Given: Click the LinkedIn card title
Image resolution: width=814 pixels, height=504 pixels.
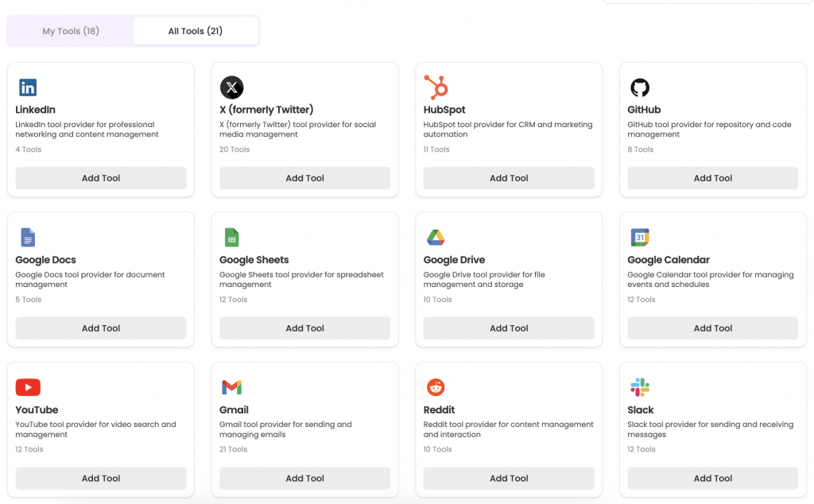Looking at the screenshot, I should tap(35, 110).
